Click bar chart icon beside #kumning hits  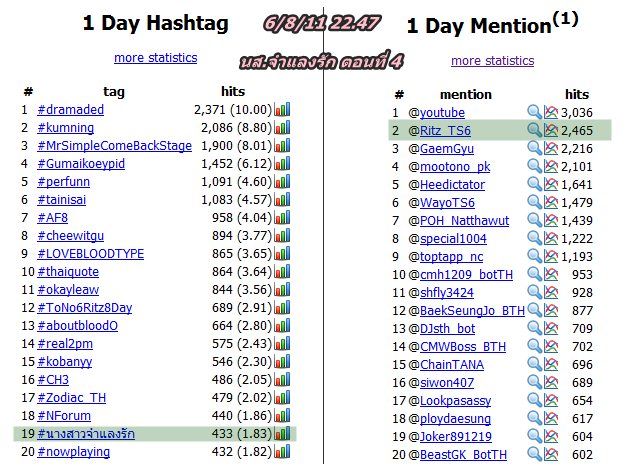pos(282,127)
